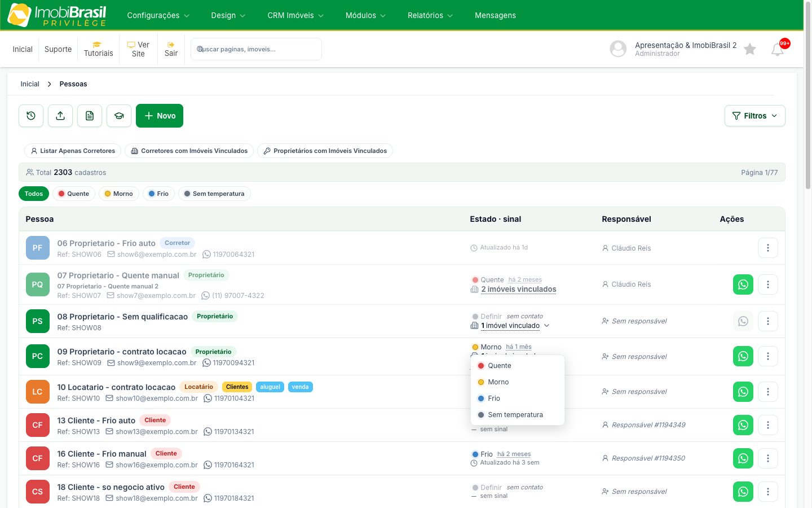Filter list by Morno temperature chip
This screenshot has height=508, width=812.
pyautogui.click(x=119, y=194)
